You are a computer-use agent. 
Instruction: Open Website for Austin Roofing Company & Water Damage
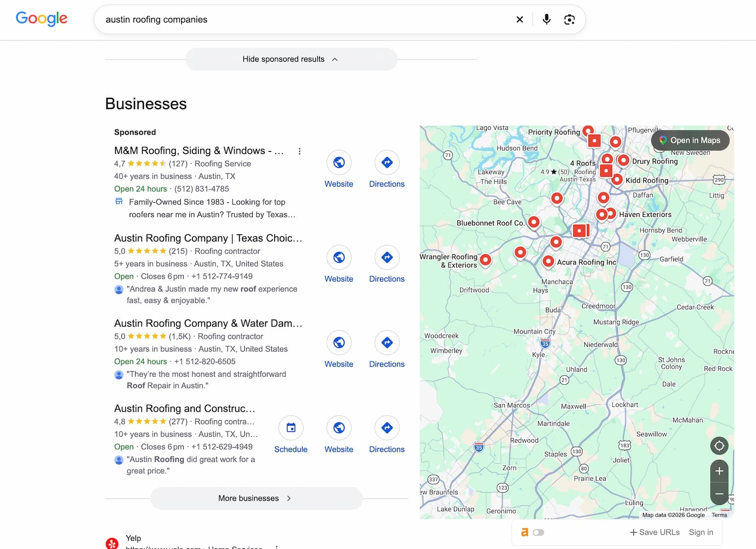339,350
